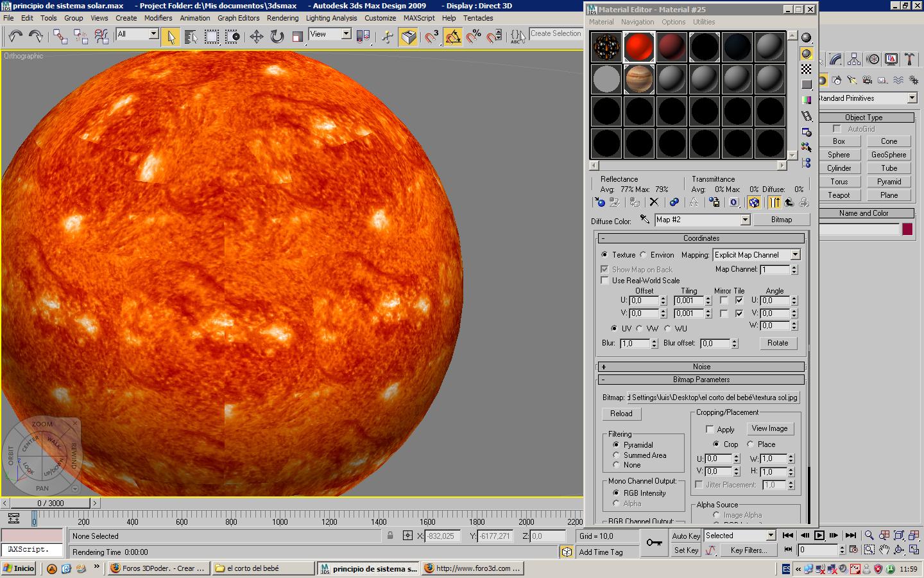Click Show Map in Viewport cube icon

coord(754,202)
